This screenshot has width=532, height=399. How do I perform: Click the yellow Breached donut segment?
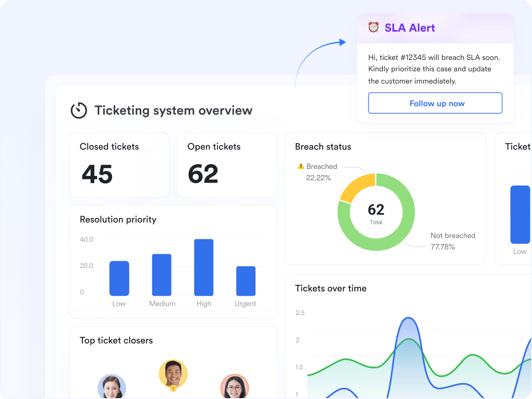click(356, 186)
